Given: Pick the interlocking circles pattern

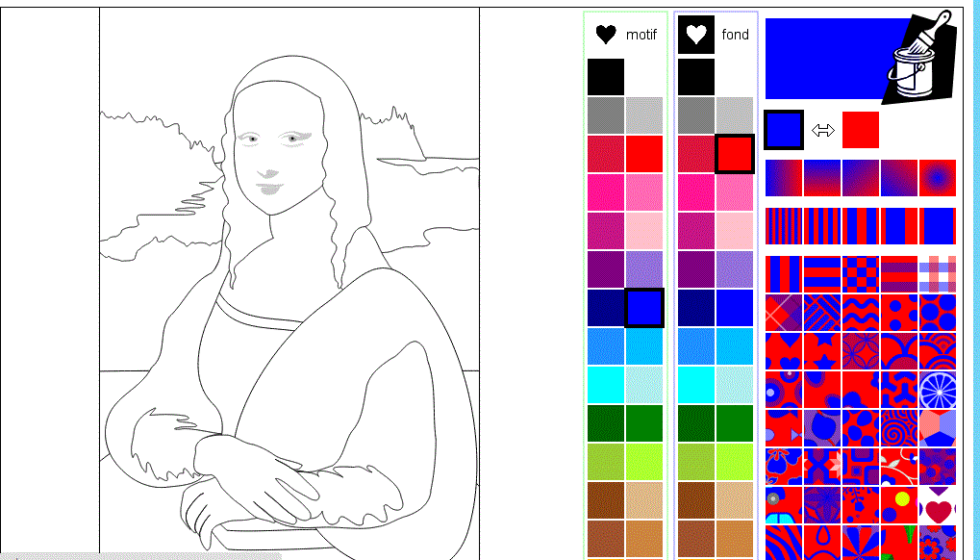Looking at the screenshot, I should point(861,351).
